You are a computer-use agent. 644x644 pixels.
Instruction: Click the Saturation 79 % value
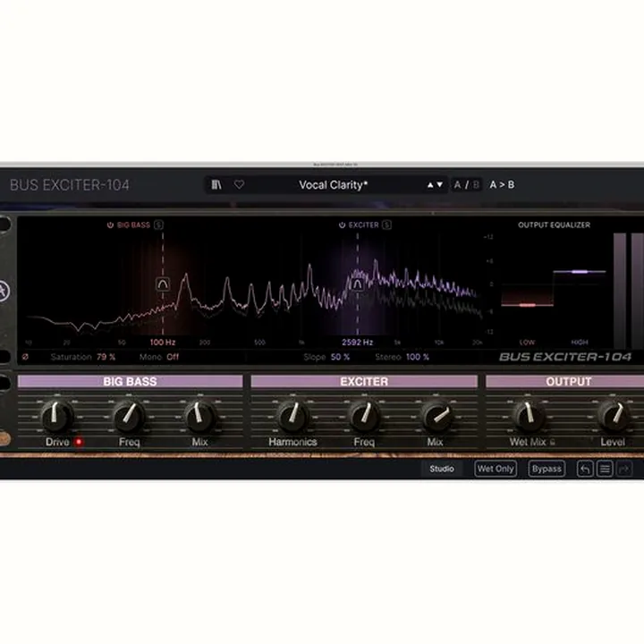tap(106, 357)
